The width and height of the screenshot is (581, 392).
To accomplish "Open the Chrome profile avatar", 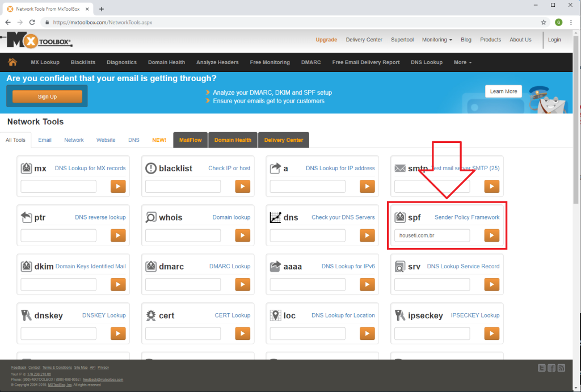I will [x=559, y=22].
